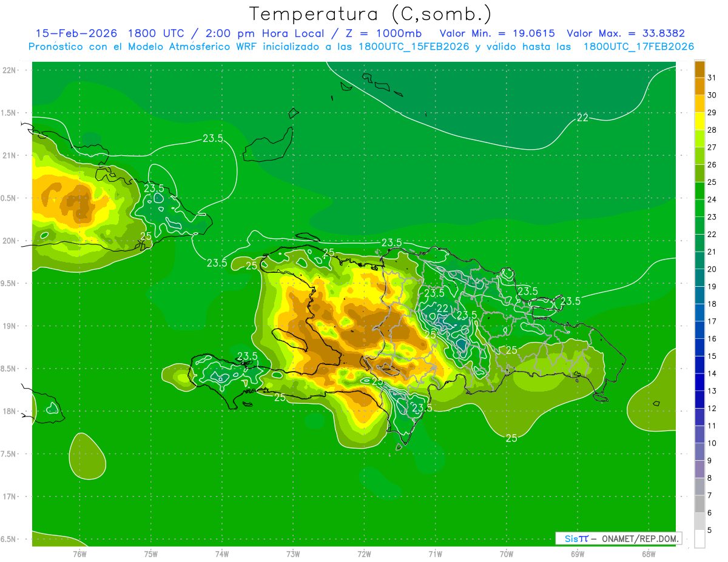This screenshot has height=562, width=728.
Task: Click colorbar label "15"
Action: tap(712, 356)
